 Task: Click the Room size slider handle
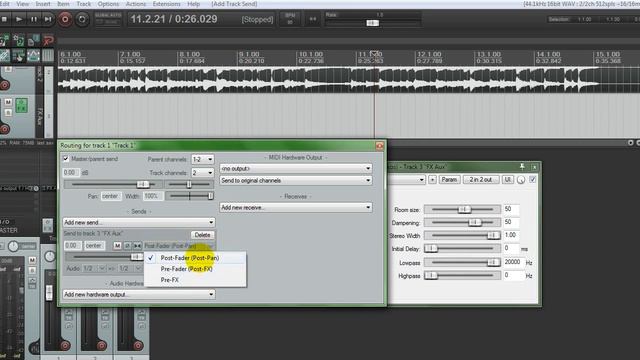(x=464, y=209)
